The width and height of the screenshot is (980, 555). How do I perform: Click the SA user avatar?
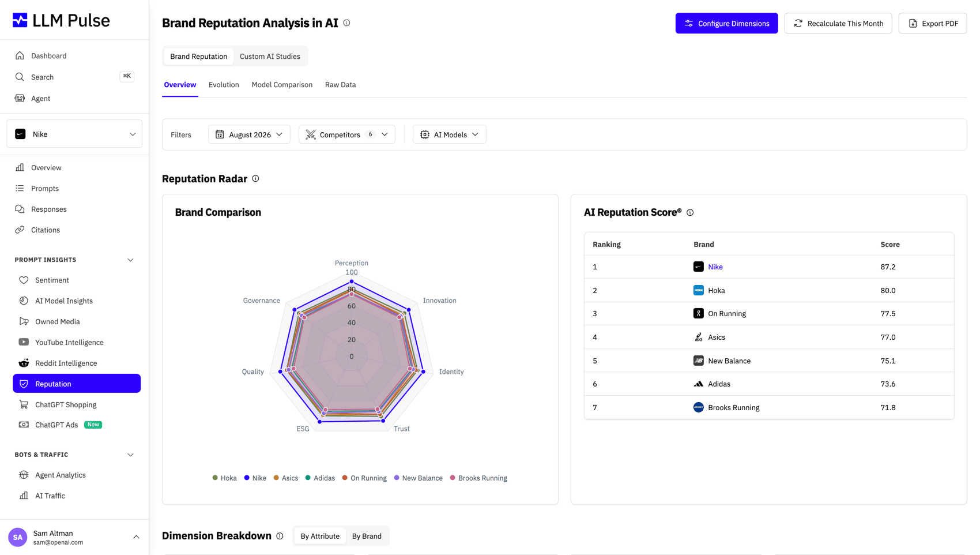[x=18, y=538]
